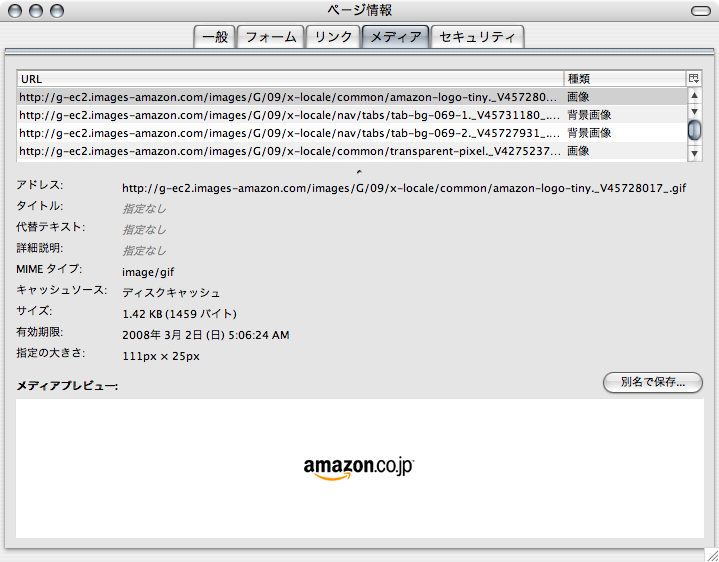
Task: Select the tab-bg-069-1 background image row
Action: pyautogui.click(x=352, y=115)
